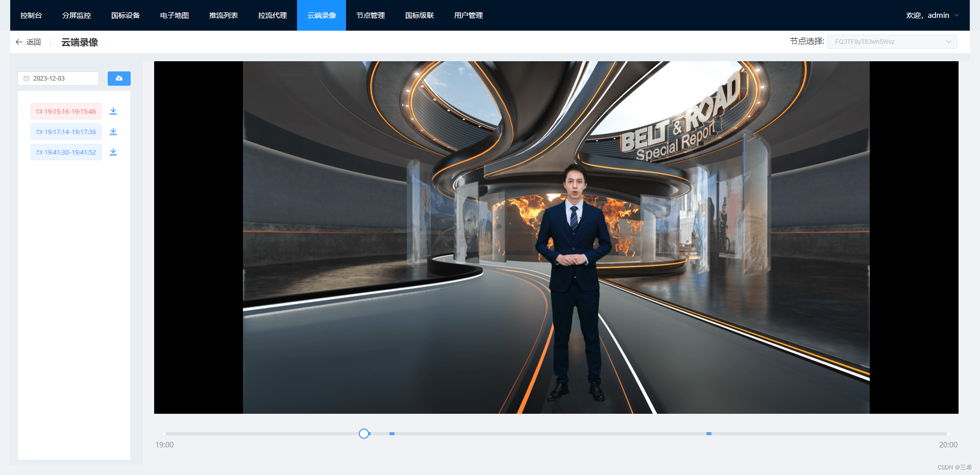
Task: Click the blue cloud upload button
Action: (x=119, y=79)
